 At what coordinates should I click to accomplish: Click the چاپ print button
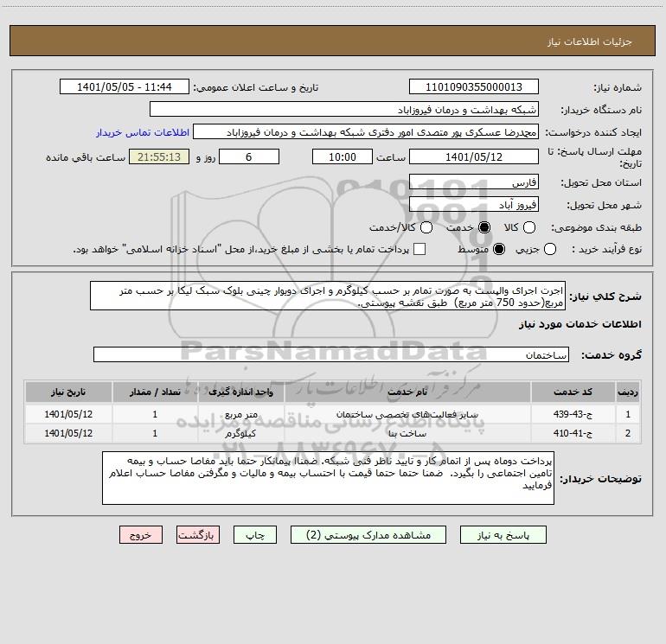255,535
